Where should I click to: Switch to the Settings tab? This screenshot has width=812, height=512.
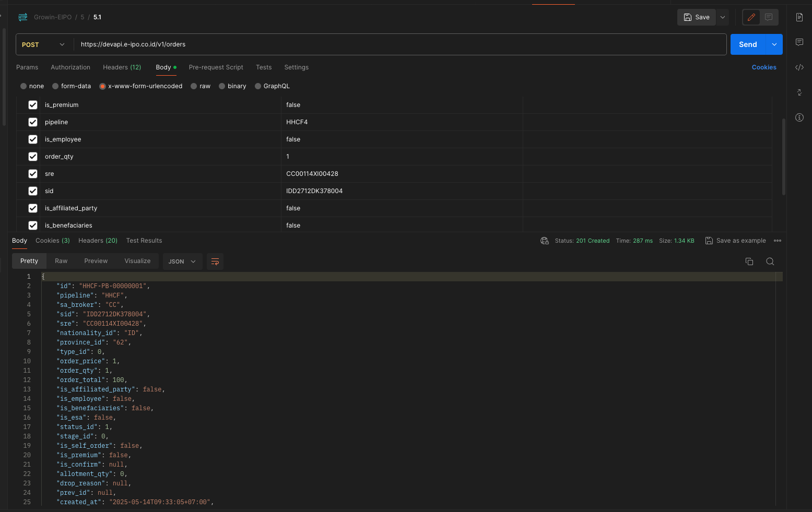pos(297,67)
